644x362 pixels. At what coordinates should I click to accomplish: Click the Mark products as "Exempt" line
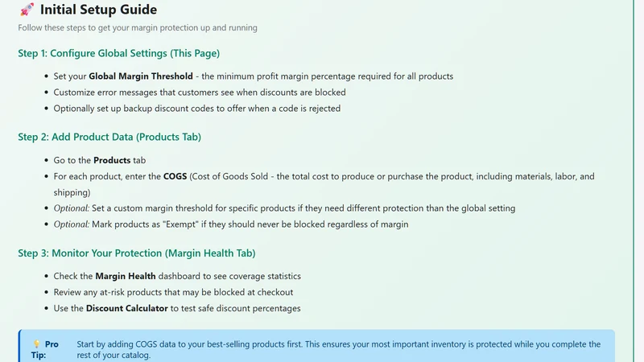(231, 224)
